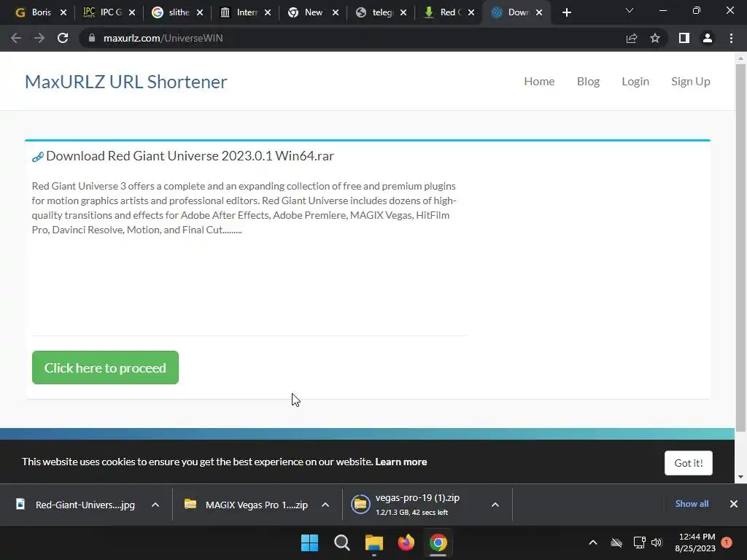Bookmark this page with the star icon

655,38
